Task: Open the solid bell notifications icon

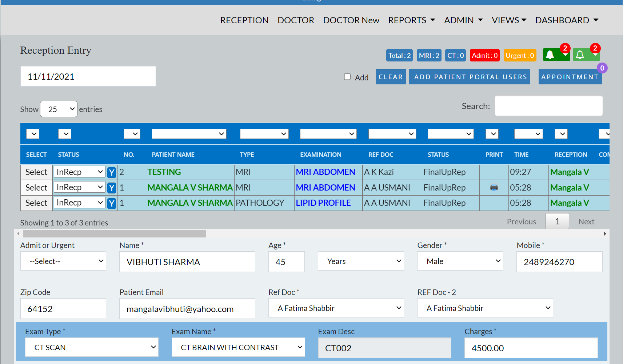Action: pos(556,55)
